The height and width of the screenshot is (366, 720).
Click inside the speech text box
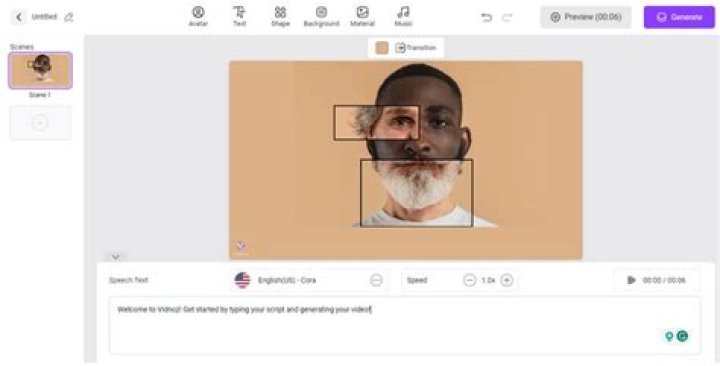pos(404,325)
